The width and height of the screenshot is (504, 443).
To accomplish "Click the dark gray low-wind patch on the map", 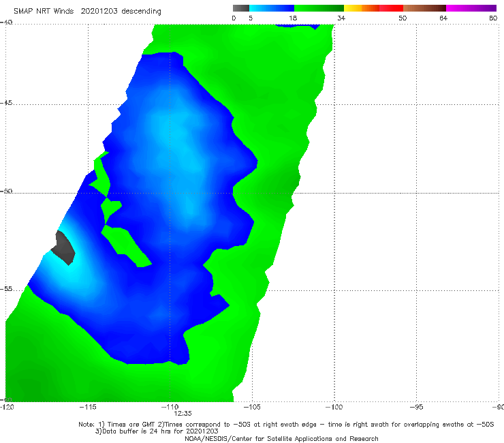I will (x=64, y=248).
